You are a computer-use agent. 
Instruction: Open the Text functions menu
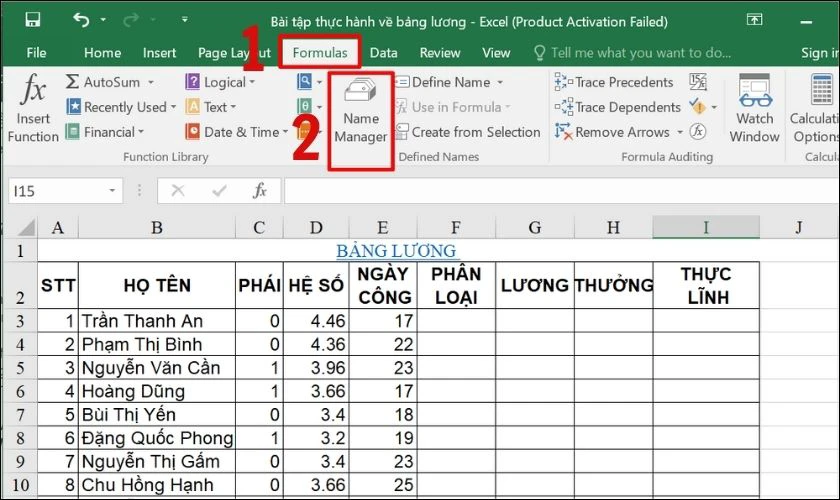(210, 107)
